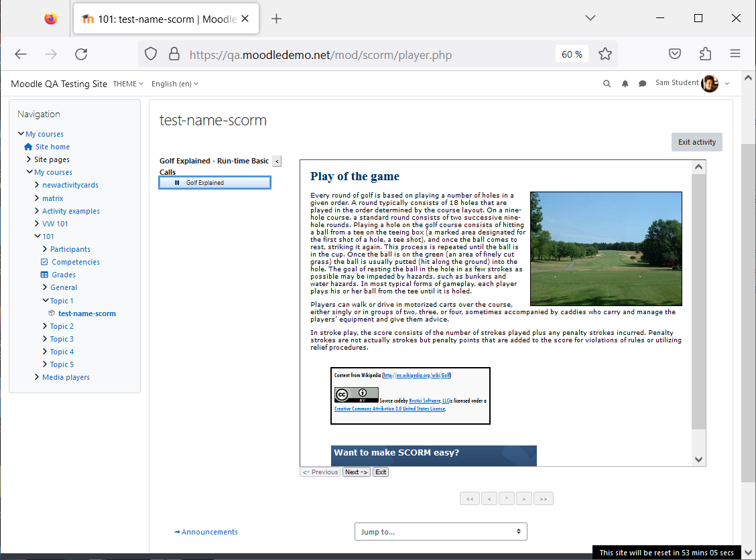Click the SCORM up ^ button
756x560 pixels.
(506, 499)
